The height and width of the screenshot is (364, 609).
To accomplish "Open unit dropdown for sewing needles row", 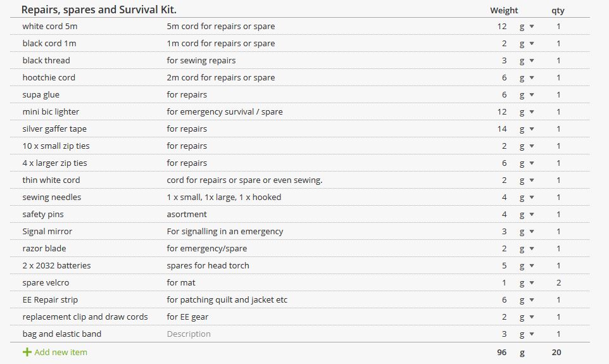I will 527,198.
